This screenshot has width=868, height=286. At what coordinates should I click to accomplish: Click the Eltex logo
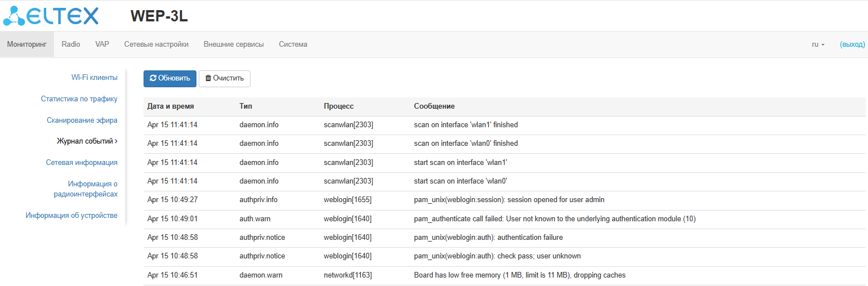51,16
